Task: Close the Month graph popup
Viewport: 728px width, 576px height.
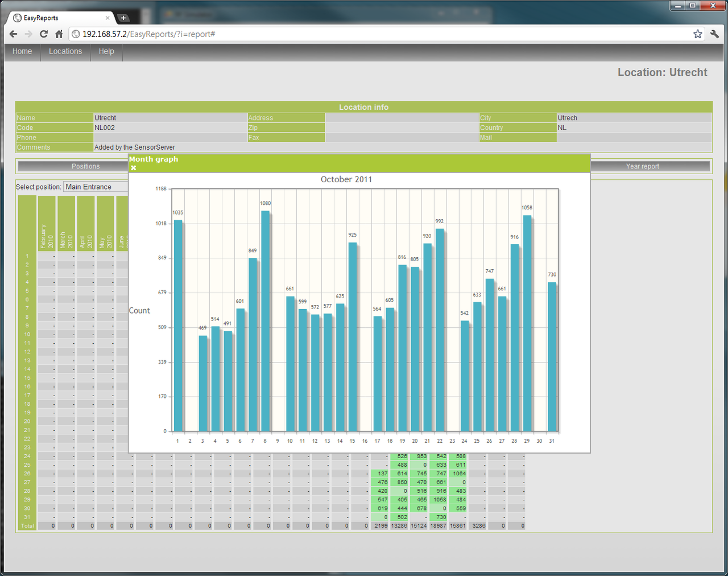Action: tap(133, 168)
